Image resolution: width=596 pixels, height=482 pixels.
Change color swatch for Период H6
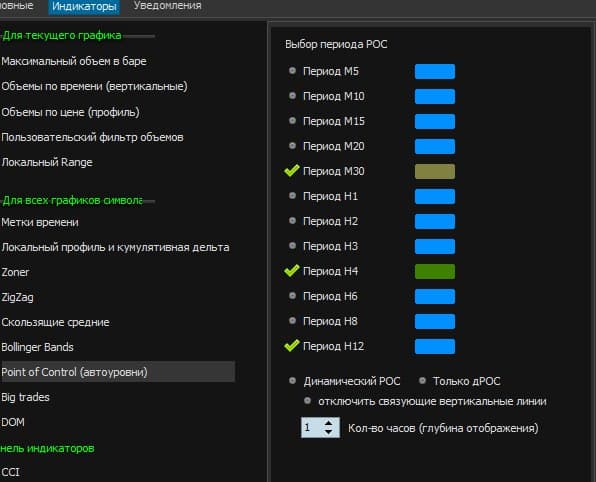pyautogui.click(x=435, y=296)
